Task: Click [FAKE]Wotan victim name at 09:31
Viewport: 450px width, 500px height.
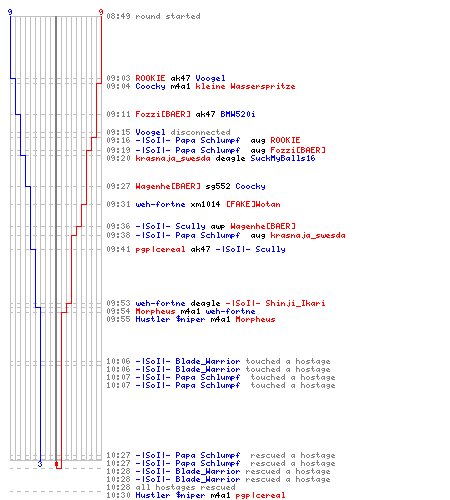Action: 253,204
